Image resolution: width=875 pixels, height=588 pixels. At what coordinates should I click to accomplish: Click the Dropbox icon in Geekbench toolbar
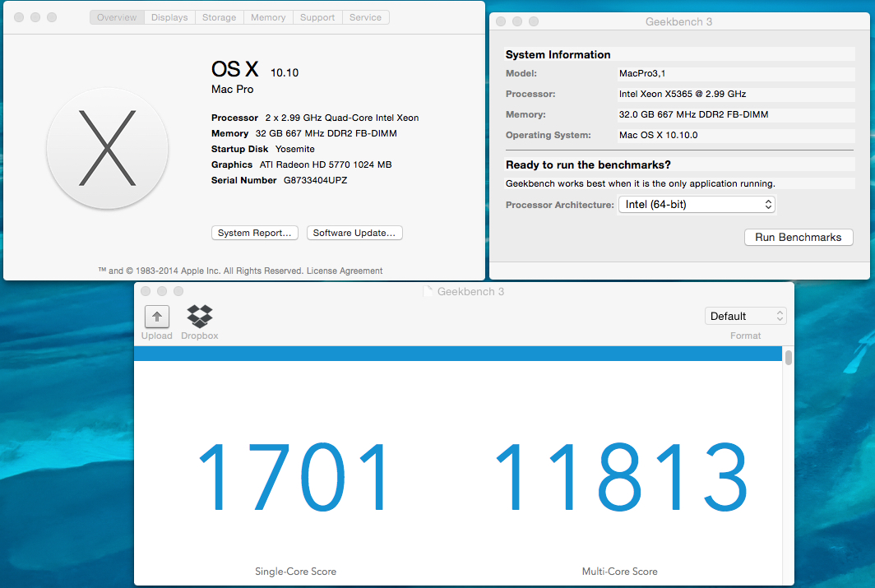(199, 317)
